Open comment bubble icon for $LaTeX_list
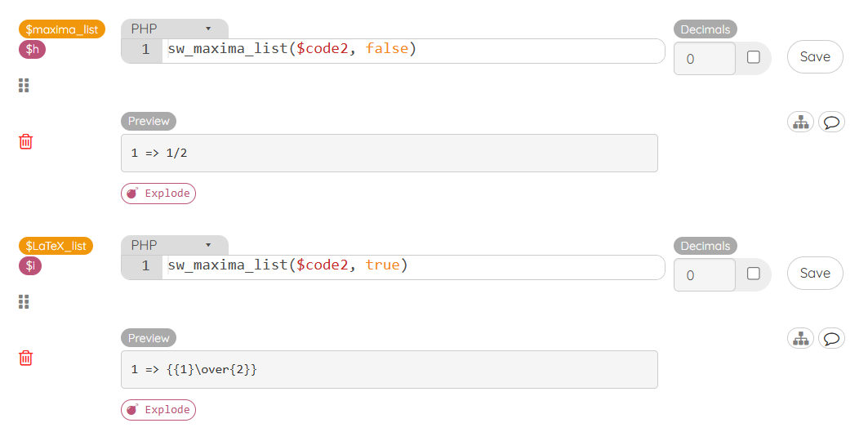This screenshot has width=868, height=432. tap(831, 338)
